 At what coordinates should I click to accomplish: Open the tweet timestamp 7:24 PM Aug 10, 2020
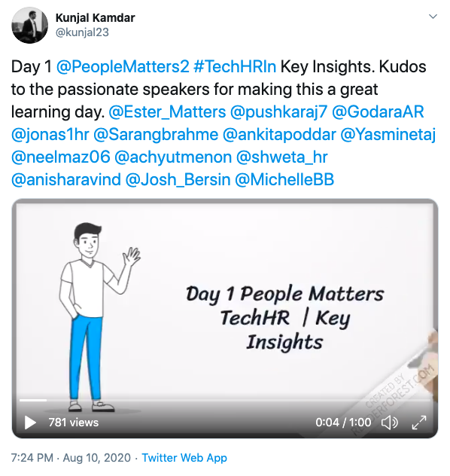click(71, 457)
